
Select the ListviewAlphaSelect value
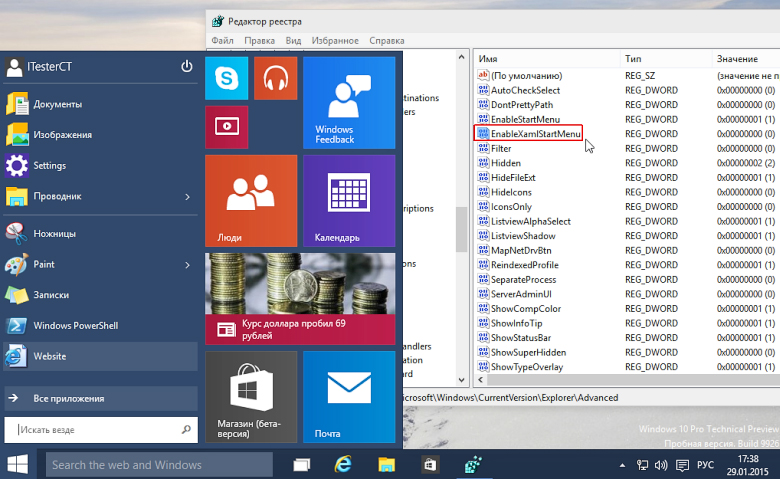click(530, 221)
